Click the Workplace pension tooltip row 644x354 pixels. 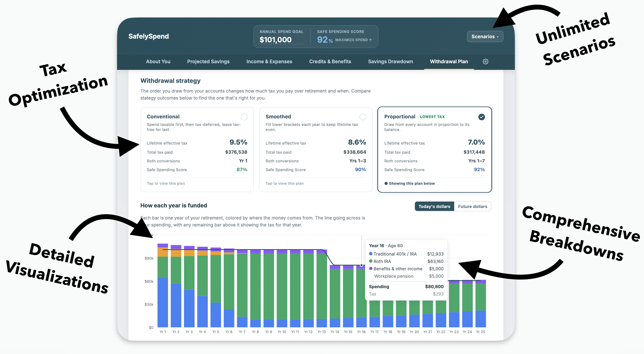pyautogui.click(x=406, y=276)
